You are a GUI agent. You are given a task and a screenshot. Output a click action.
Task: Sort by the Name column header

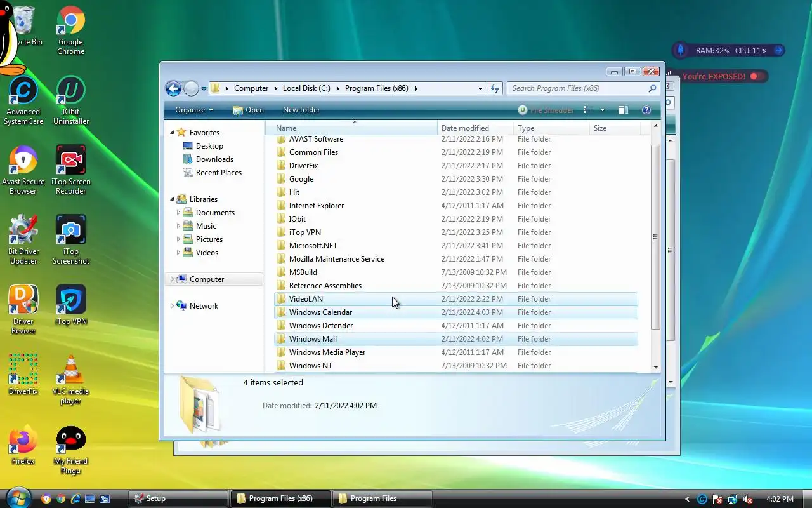coord(352,128)
